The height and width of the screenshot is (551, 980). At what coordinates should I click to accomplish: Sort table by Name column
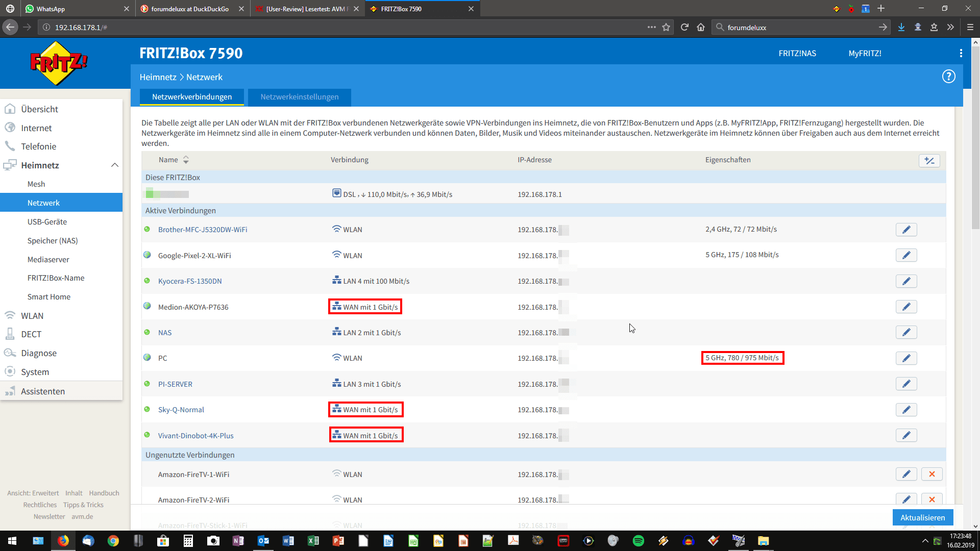174,160
